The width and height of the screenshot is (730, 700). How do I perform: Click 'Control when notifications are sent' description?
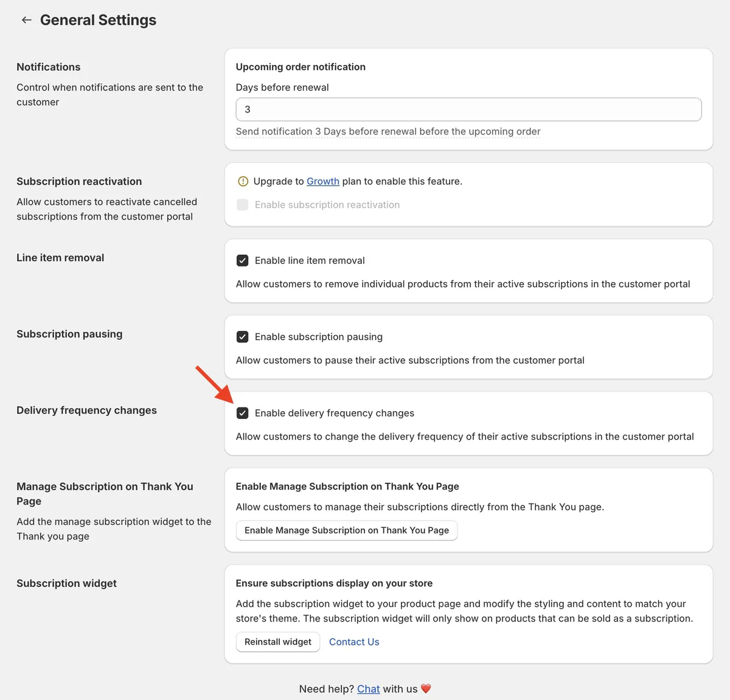[x=110, y=95]
